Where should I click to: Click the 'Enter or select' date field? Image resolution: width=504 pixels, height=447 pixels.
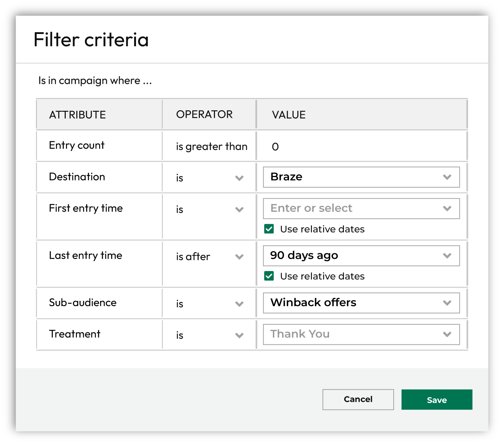(362, 208)
